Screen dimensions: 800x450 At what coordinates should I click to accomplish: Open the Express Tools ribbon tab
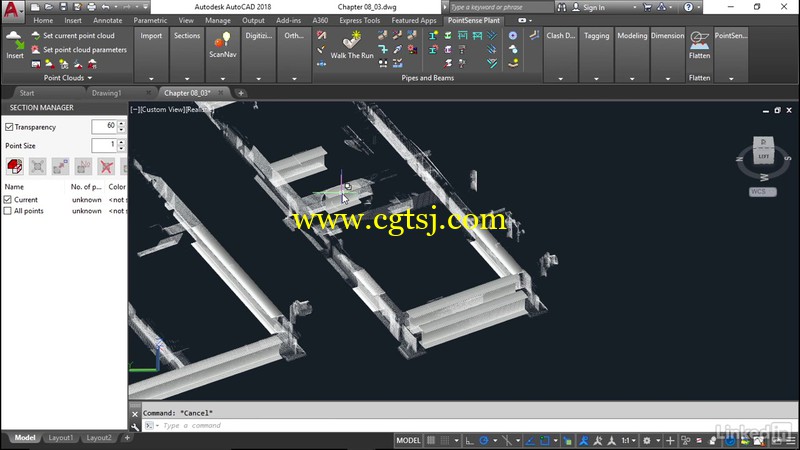point(359,20)
